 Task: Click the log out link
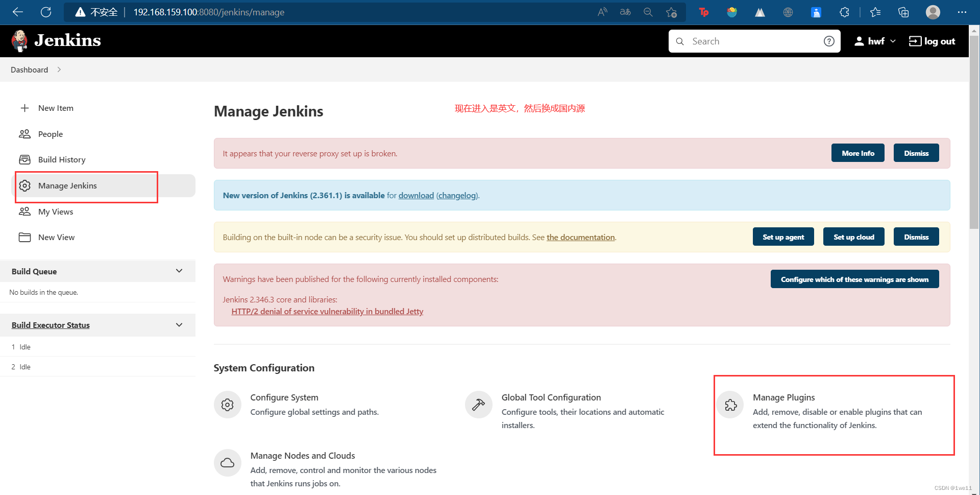coord(932,41)
